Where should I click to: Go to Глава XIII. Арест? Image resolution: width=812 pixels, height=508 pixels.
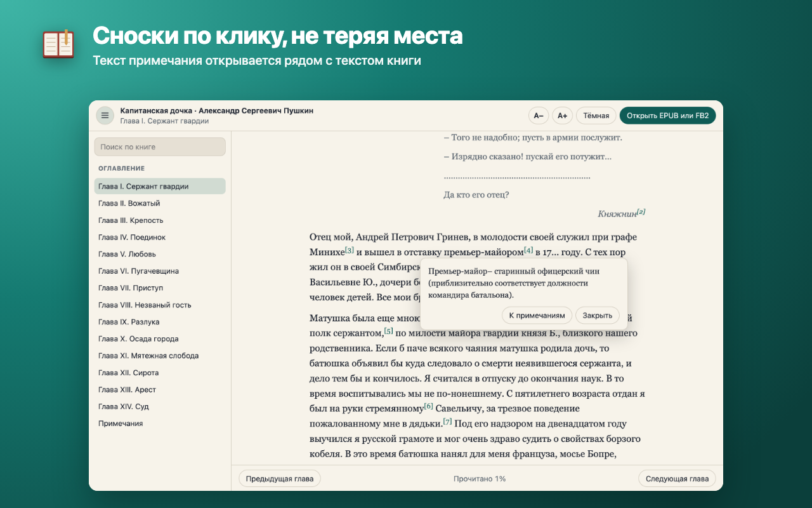tap(160, 390)
